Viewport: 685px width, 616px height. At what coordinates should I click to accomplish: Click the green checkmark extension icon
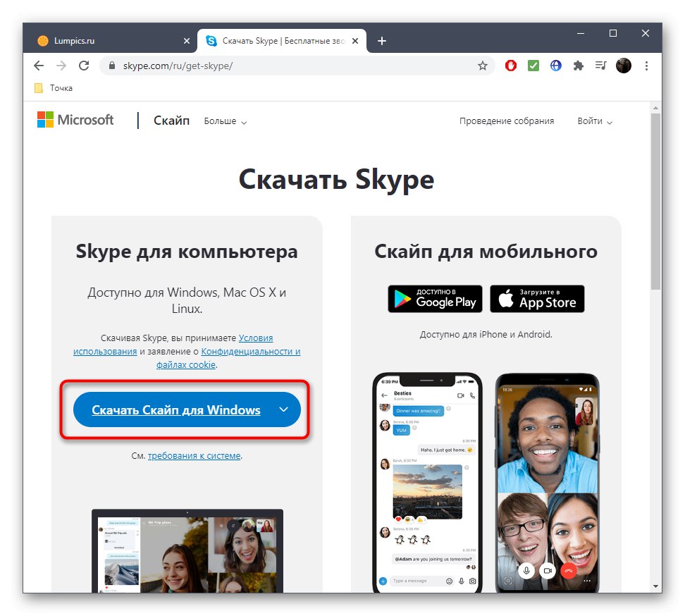point(533,65)
